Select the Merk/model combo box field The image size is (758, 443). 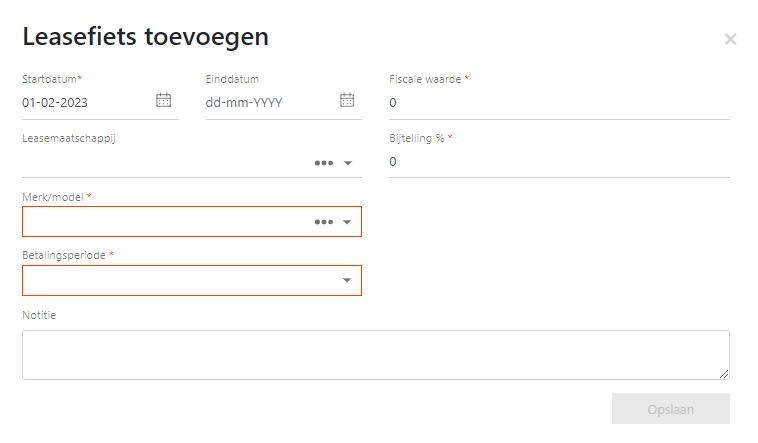(192, 222)
